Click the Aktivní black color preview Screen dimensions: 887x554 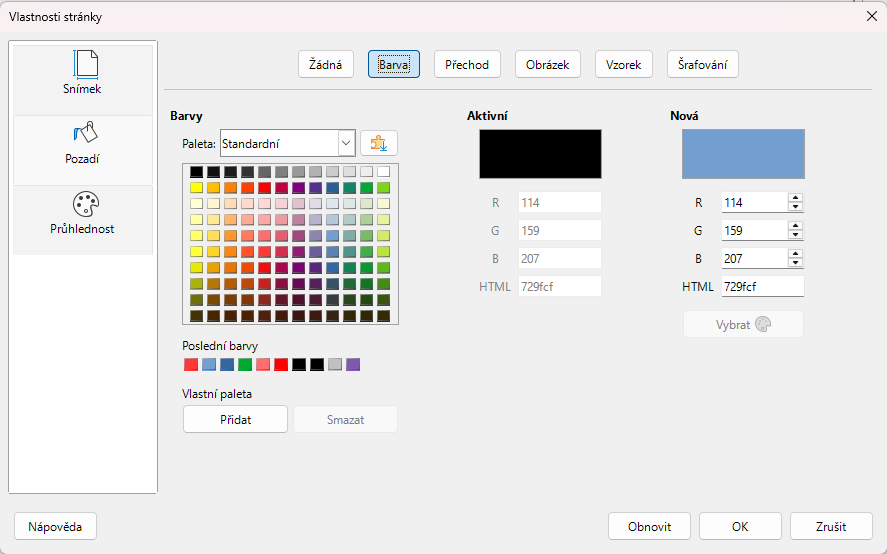(x=540, y=154)
